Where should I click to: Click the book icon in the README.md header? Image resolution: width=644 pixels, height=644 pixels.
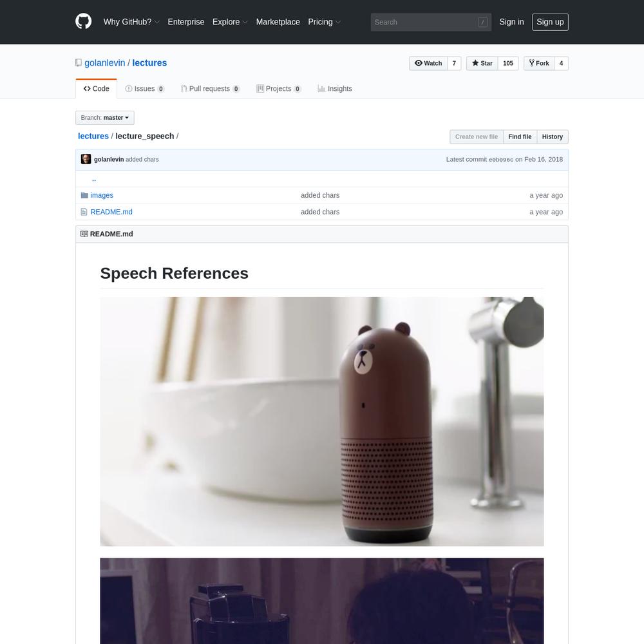84,234
